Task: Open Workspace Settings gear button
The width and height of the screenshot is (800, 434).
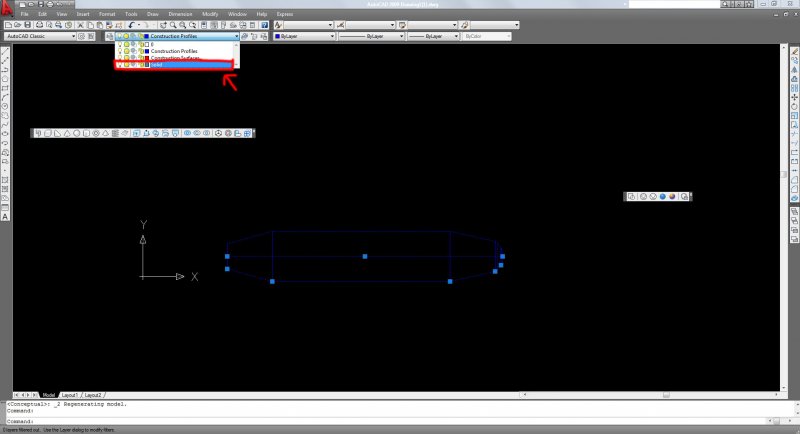Action: click(81, 36)
